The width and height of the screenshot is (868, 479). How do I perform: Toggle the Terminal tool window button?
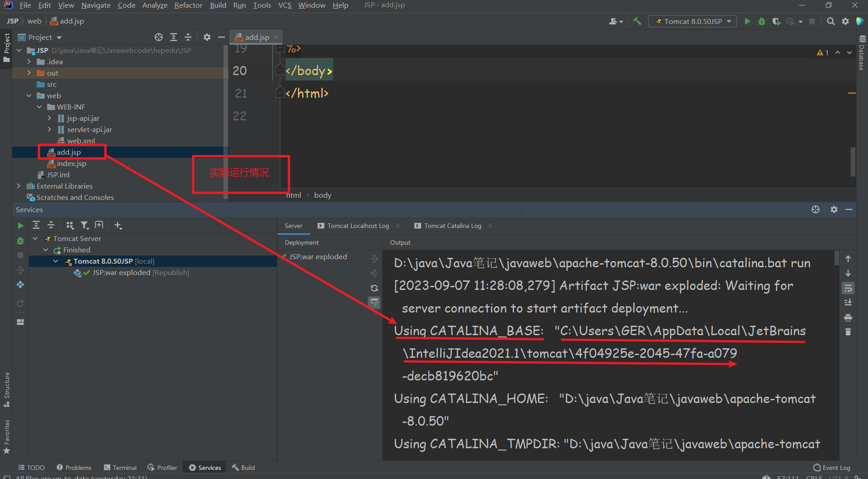click(x=120, y=468)
